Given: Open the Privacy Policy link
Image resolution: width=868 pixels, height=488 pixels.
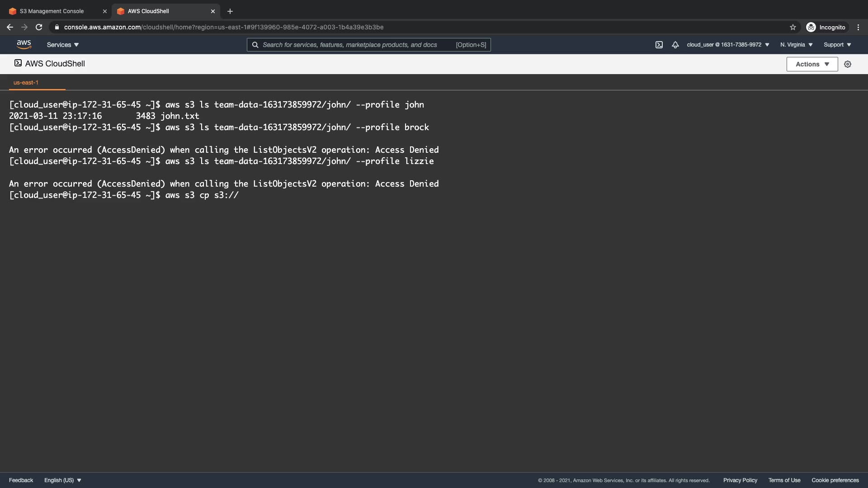Looking at the screenshot, I should point(740,480).
